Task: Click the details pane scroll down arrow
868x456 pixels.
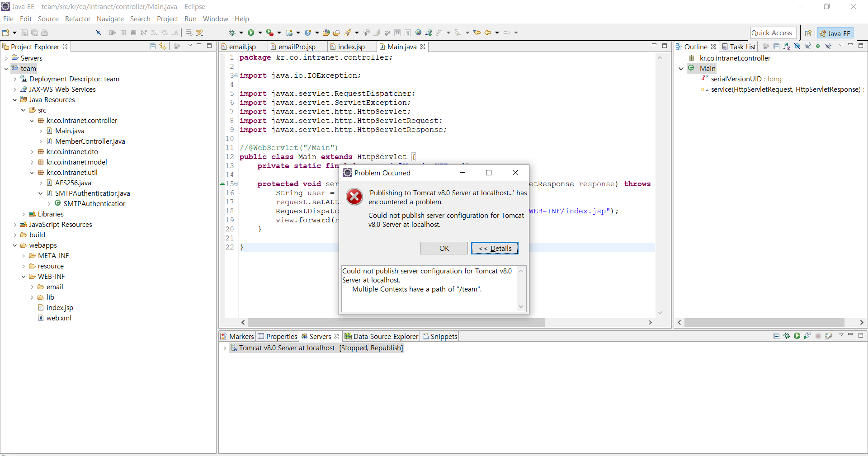Action: click(521, 306)
